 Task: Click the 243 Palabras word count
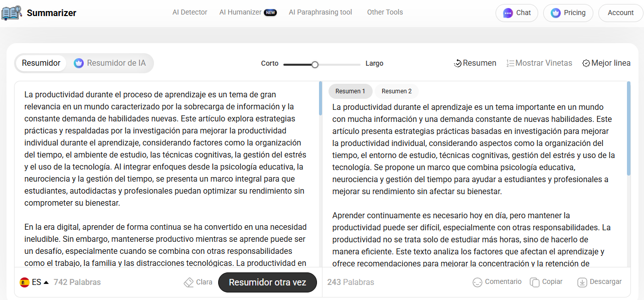tap(351, 282)
